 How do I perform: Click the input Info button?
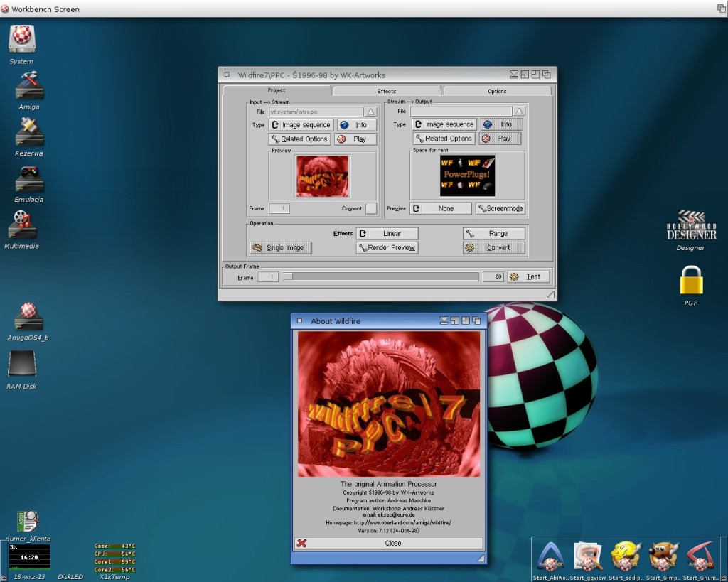click(x=357, y=125)
